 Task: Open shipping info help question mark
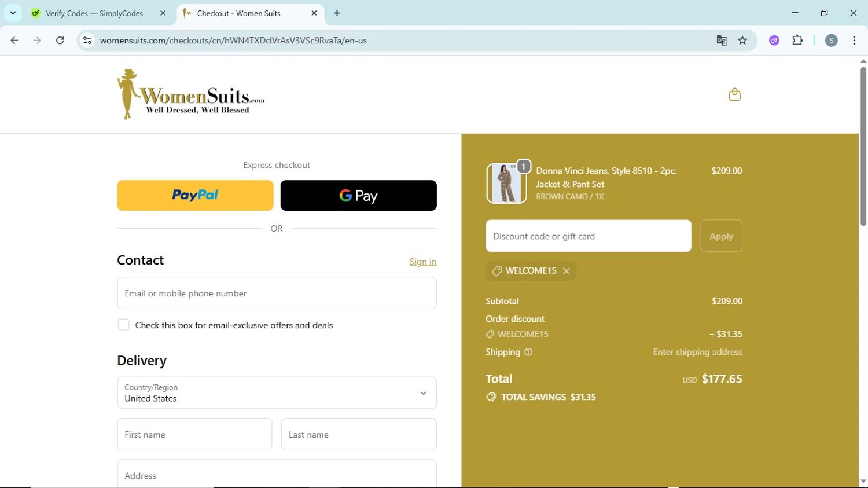(x=528, y=352)
